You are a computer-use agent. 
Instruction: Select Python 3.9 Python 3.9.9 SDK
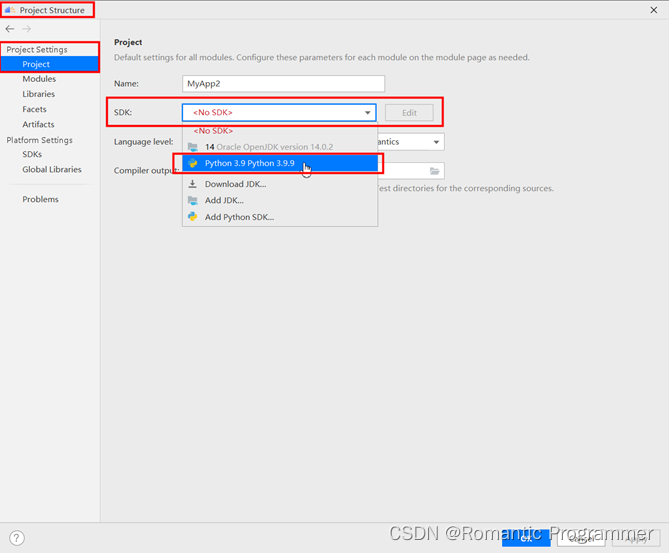[x=280, y=163]
